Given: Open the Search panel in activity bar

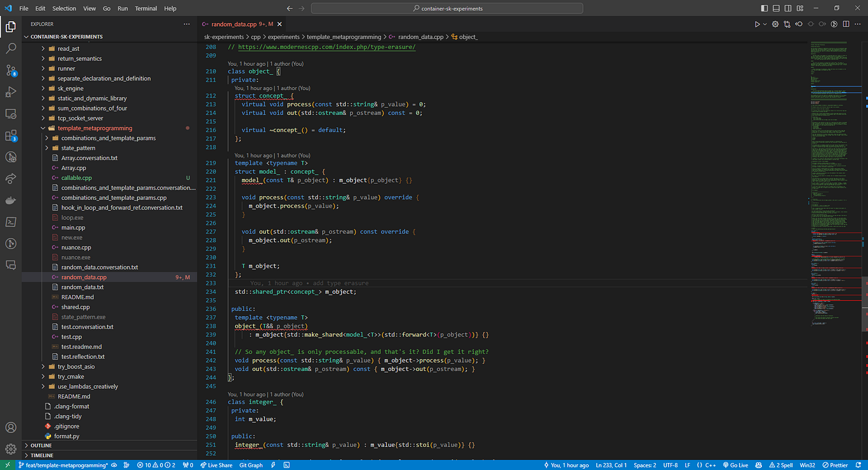Looking at the screenshot, I should 11,48.
